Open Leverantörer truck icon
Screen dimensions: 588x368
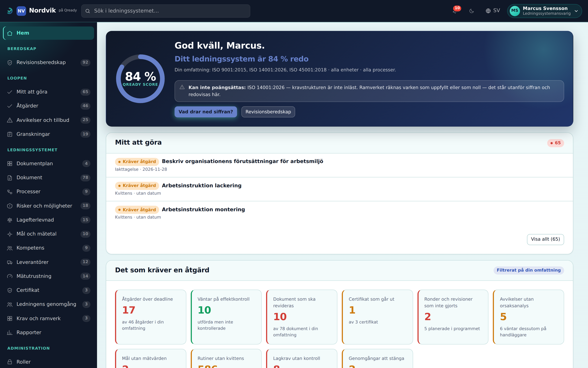[x=10, y=262]
